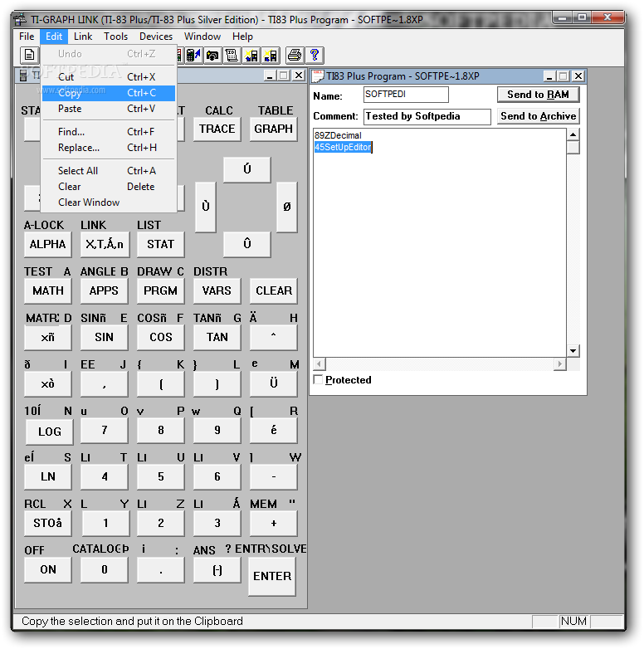Click the program window document icon
The image size is (644, 649).
pyautogui.click(x=318, y=76)
